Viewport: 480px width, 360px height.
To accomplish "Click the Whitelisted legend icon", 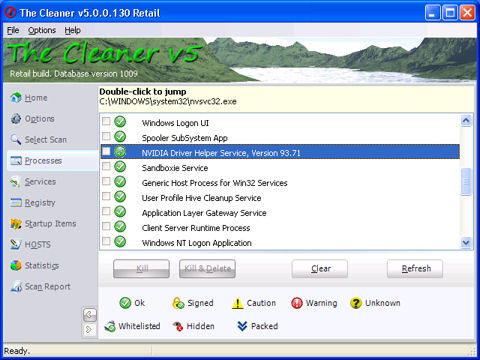I will tap(110, 326).
